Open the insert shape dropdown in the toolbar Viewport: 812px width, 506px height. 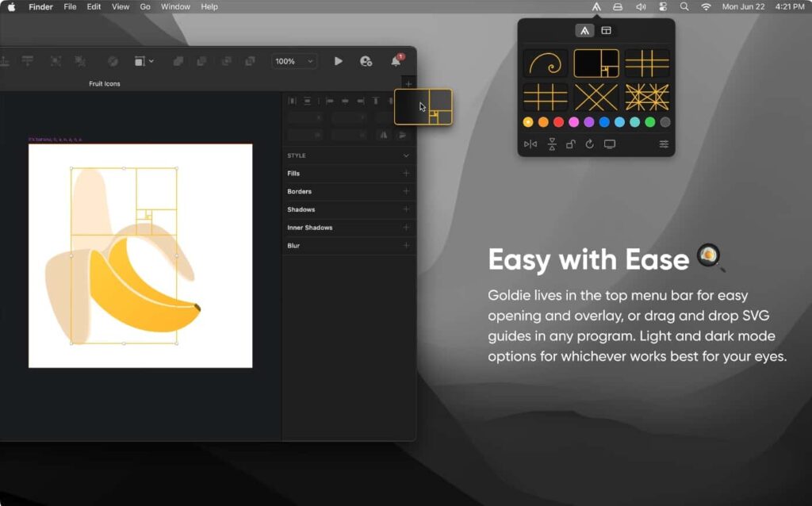(144, 61)
